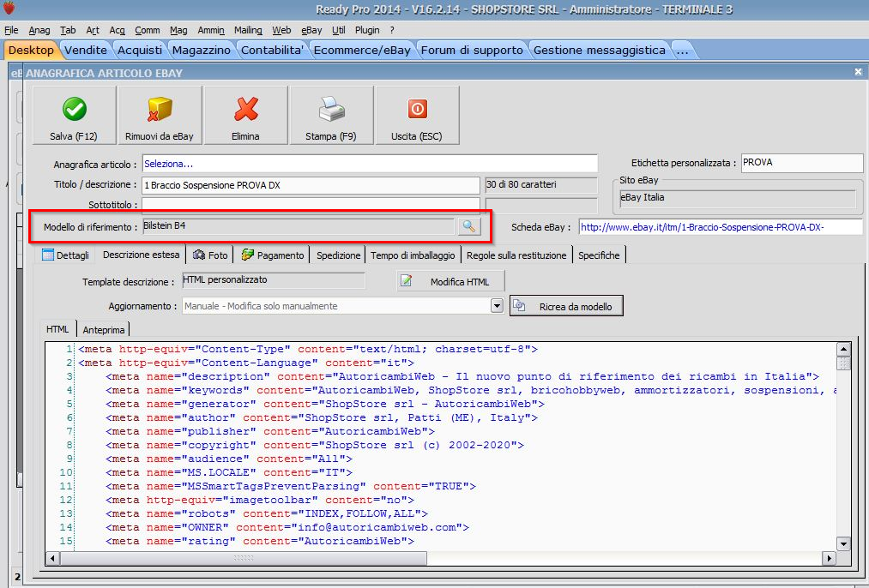The width and height of the screenshot is (869, 588).
Task: Switch to the Contabilita' main tab
Action: click(x=272, y=50)
